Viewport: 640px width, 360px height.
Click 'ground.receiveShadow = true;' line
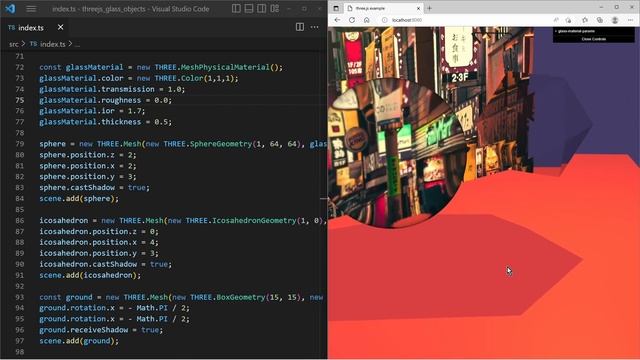(101, 330)
